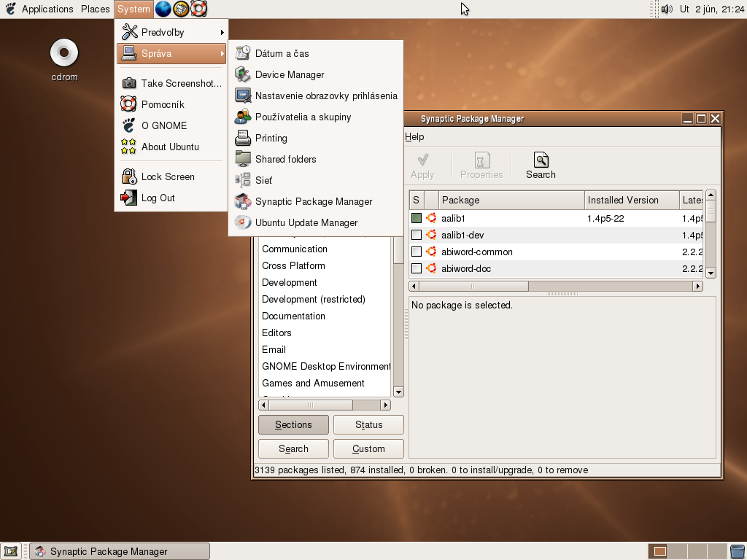The height and width of the screenshot is (560, 747).
Task: Open Printing from the Správa submenu
Action: point(315,138)
